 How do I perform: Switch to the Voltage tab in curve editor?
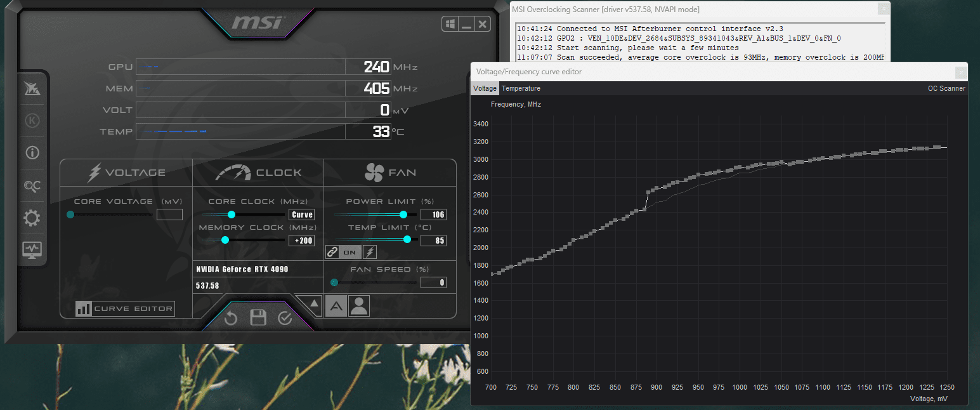(x=485, y=88)
